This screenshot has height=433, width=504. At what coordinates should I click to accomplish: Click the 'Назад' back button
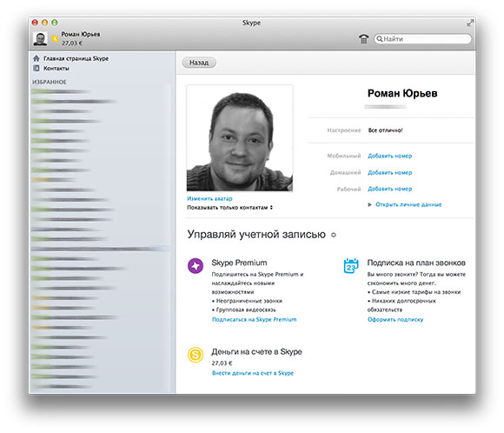click(199, 63)
